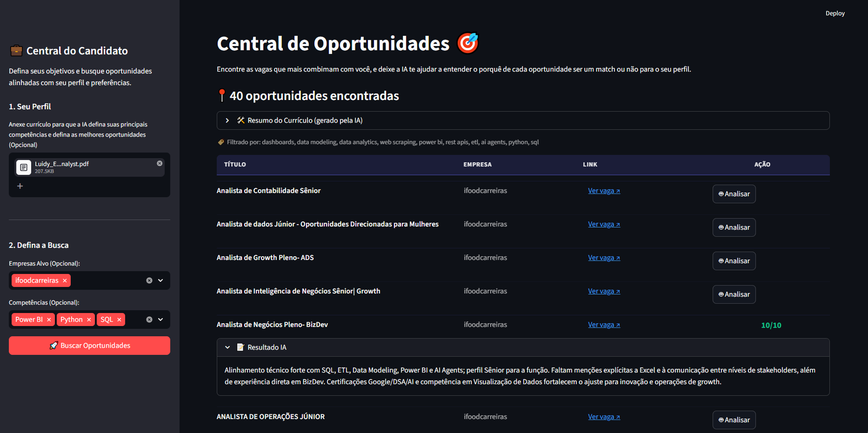Expand the Resumo do Currículo section
Viewport: 868px width, 433px height.
click(x=227, y=120)
